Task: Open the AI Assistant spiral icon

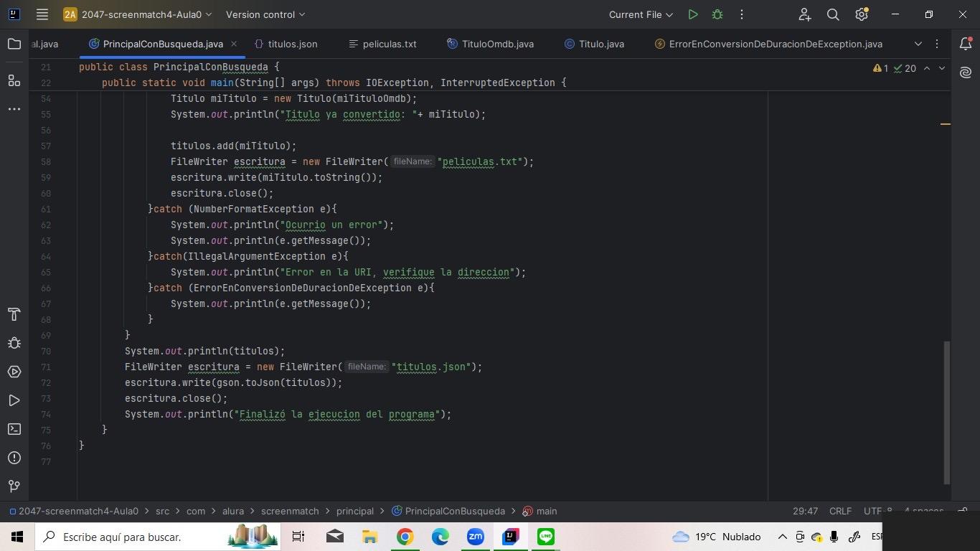Action: pos(966,72)
